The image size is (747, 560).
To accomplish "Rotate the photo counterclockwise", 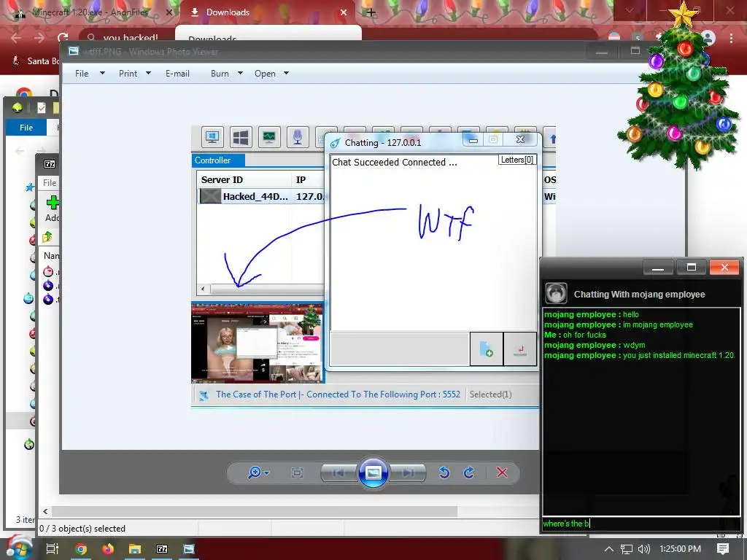I will [x=444, y=472].
